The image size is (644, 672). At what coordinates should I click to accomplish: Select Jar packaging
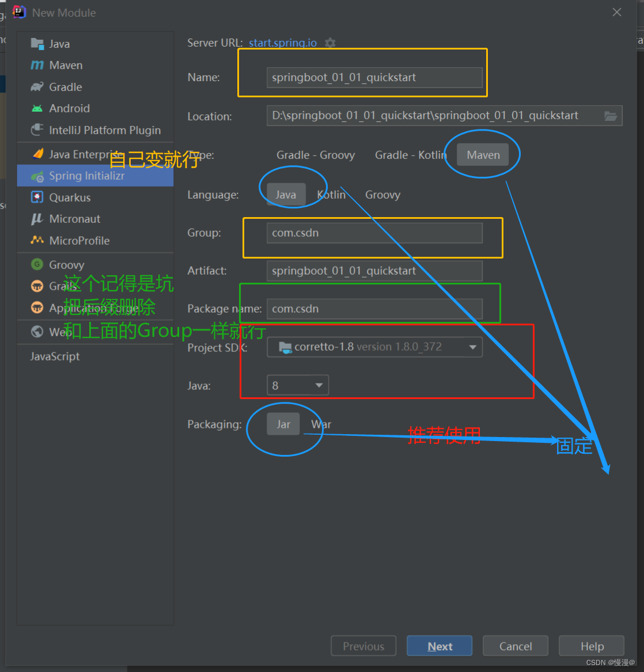283,424
